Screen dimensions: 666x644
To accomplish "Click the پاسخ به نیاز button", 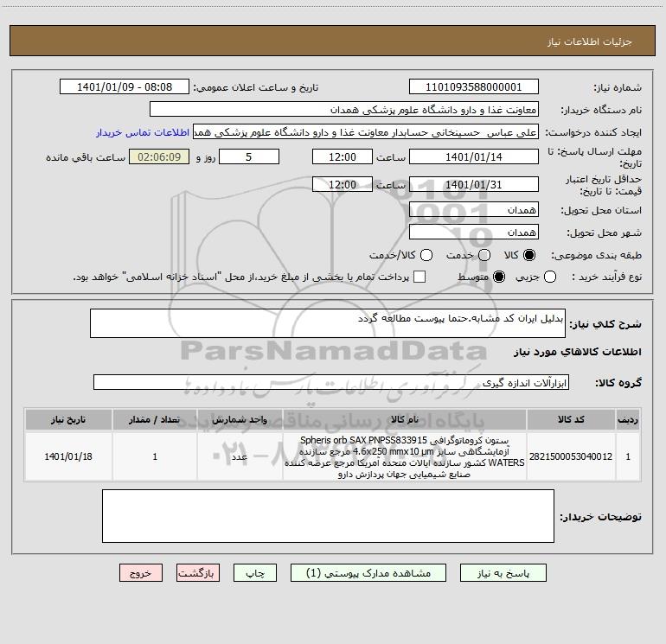I will [x=503, y=573].
